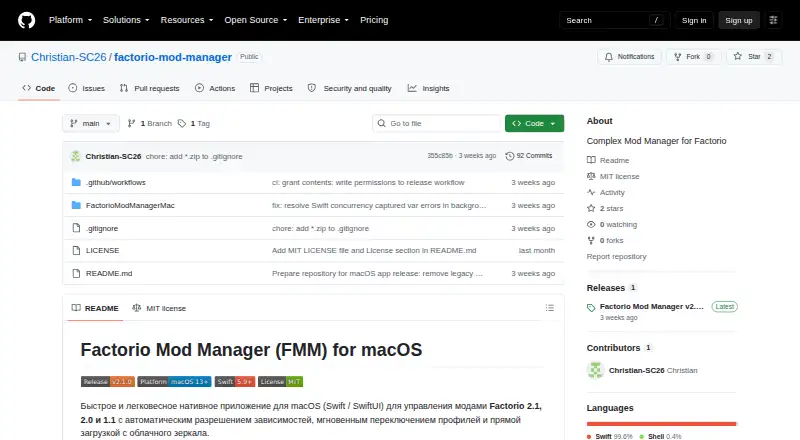The height and width of the screenshot is (440, 800).
Task: View the 1 Tag link
Action: click(x=194, y=124)
